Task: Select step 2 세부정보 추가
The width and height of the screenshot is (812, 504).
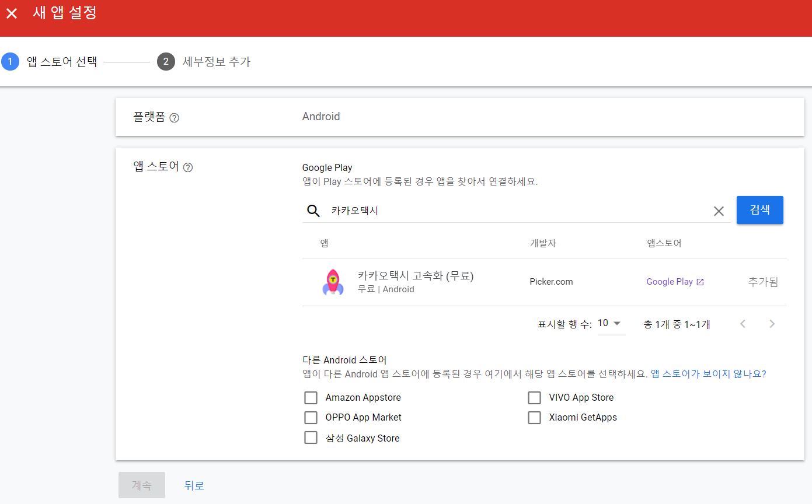Action: pyautogui.click(x=204, y=61)
